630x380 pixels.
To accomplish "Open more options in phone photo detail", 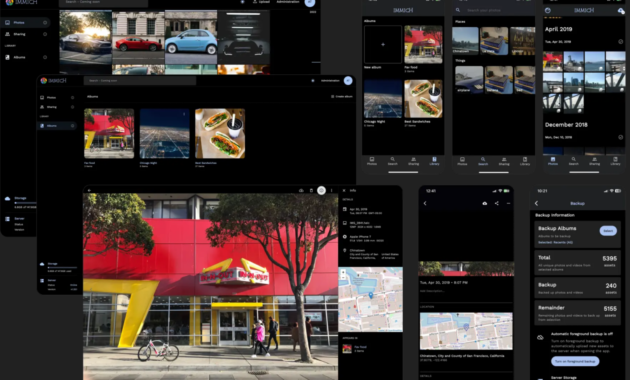I will 508,203.
